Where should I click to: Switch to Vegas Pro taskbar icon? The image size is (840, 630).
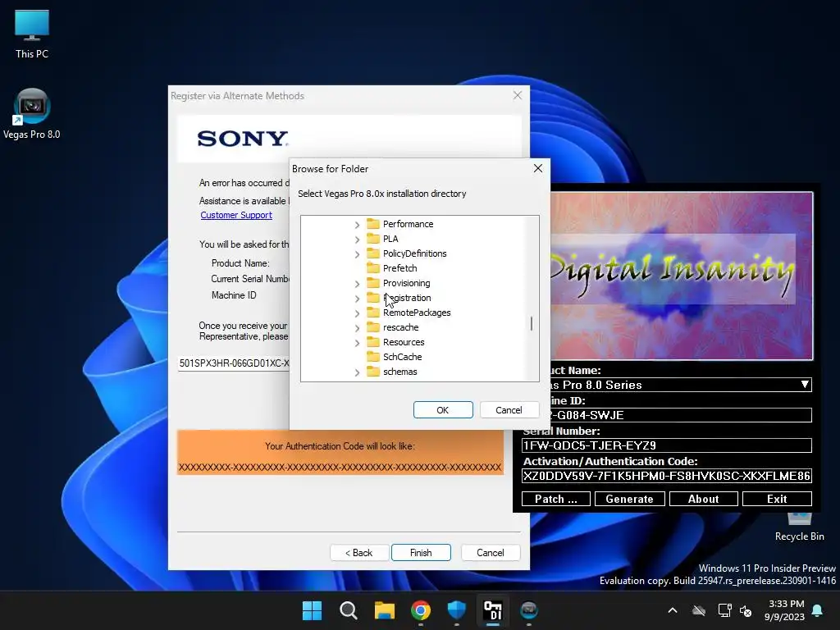pos(529,610)
